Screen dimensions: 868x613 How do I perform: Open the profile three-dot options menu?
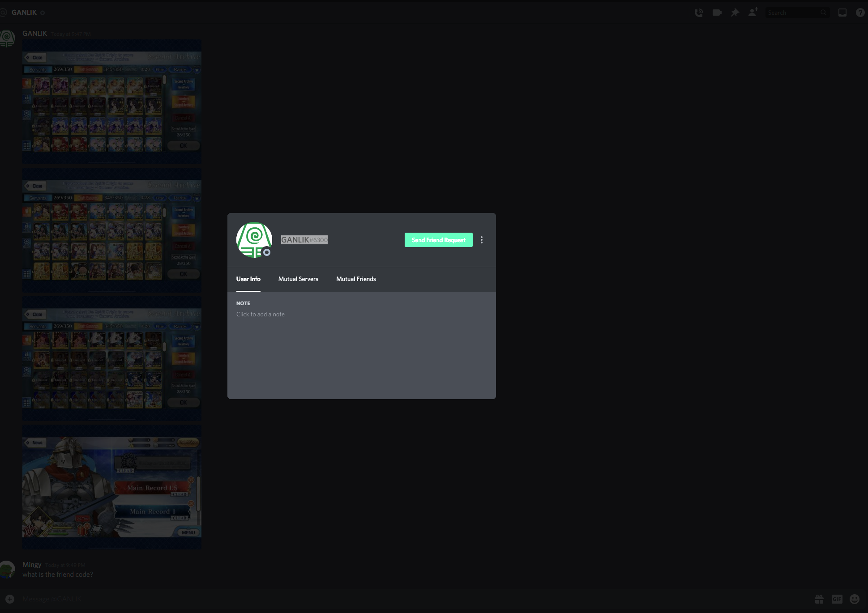click(482, 240)
